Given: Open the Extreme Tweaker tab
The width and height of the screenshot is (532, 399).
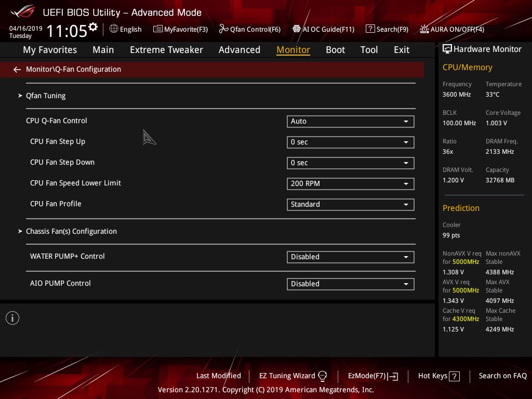Looking at the screenshot, I should 166,50.
